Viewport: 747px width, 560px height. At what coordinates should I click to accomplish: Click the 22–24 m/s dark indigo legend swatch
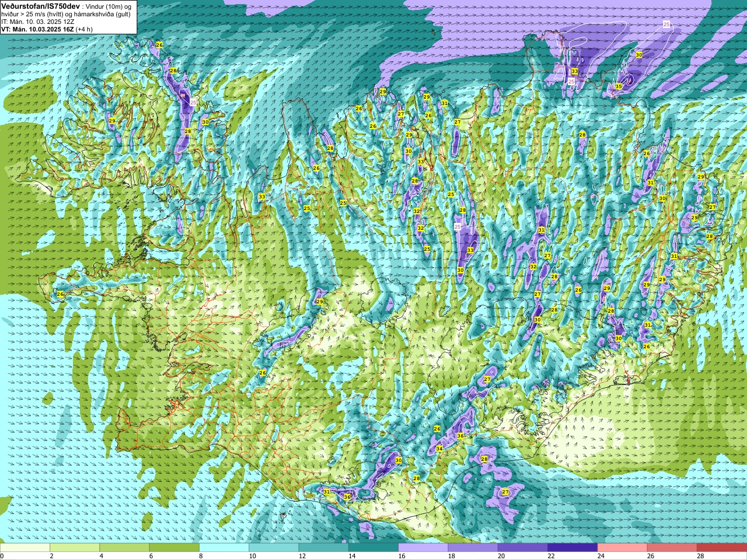pos(573,547)
